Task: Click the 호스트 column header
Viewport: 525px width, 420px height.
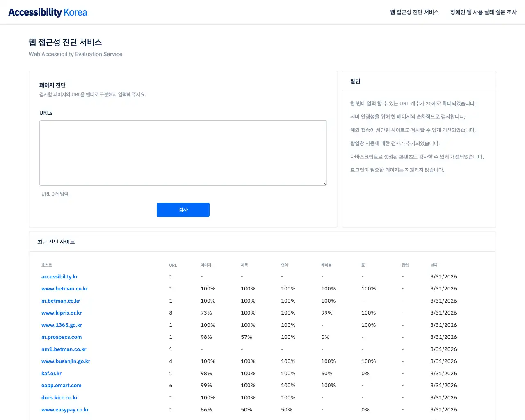Action: (x=47, y=265)
